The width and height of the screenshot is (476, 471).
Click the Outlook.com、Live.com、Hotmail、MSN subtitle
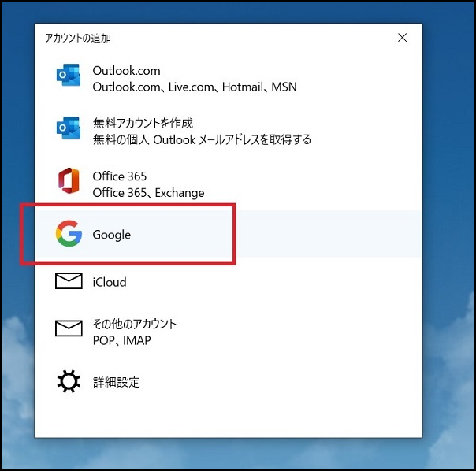point(194,87)
